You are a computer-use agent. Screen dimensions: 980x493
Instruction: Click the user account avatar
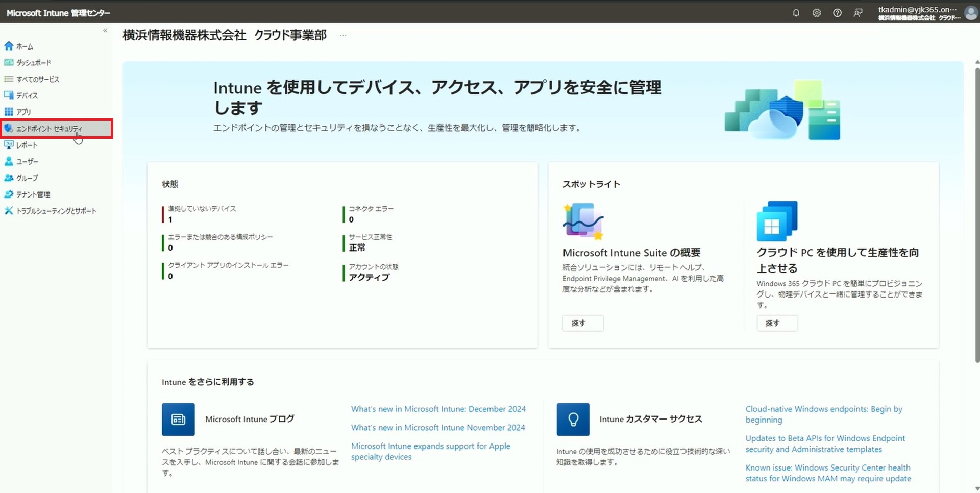[970, 13]
